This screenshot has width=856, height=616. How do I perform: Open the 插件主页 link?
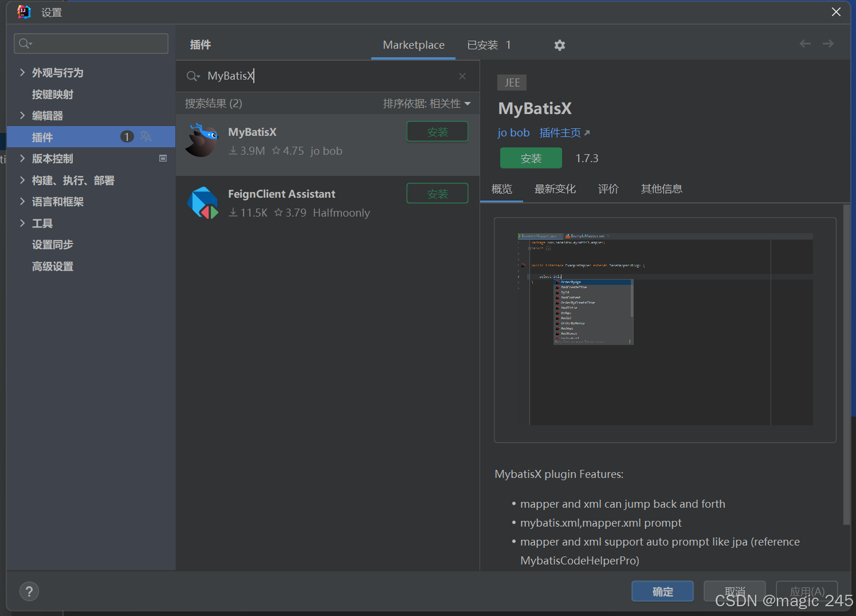[x=564, y=133]
